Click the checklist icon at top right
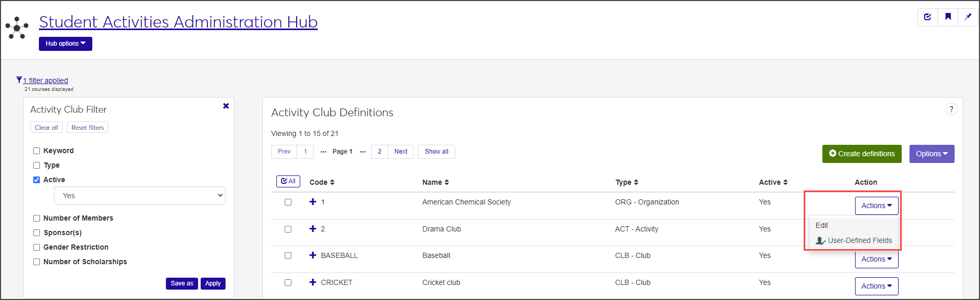This screenshot has width=980, height=300. (x=928, y=17)
